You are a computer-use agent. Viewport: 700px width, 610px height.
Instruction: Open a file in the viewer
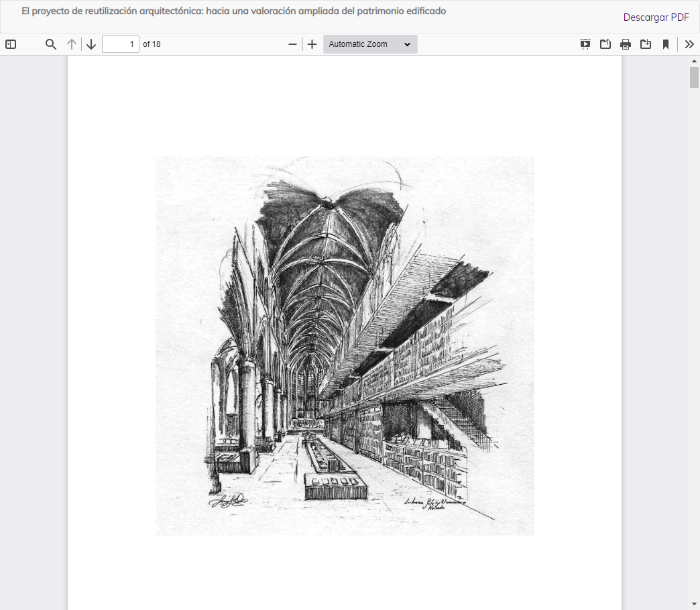click(605, 44)
